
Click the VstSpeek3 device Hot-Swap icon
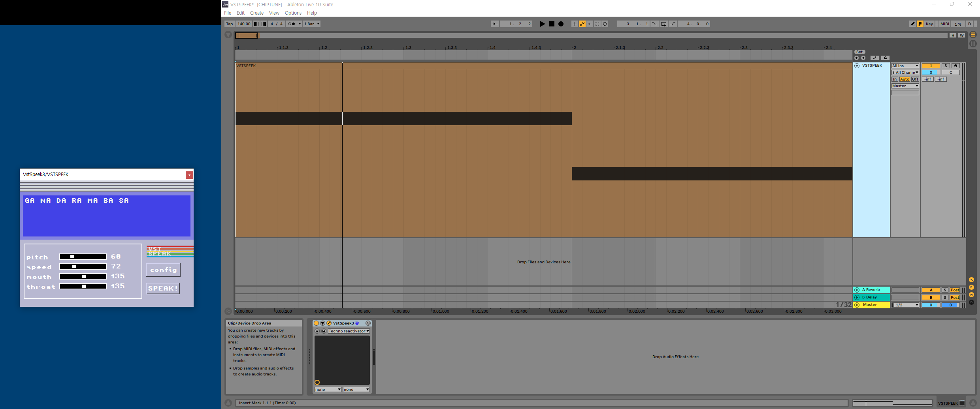pyautogui.click(x=368, y=323)
